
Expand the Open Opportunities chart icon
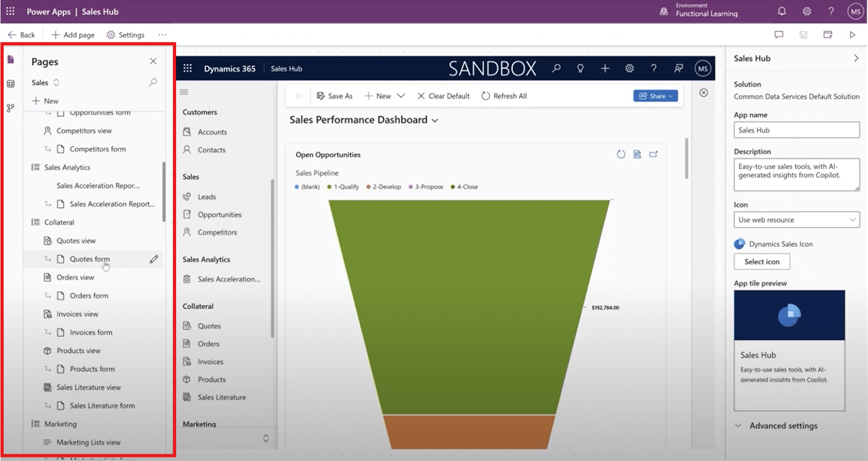(653, 154)
